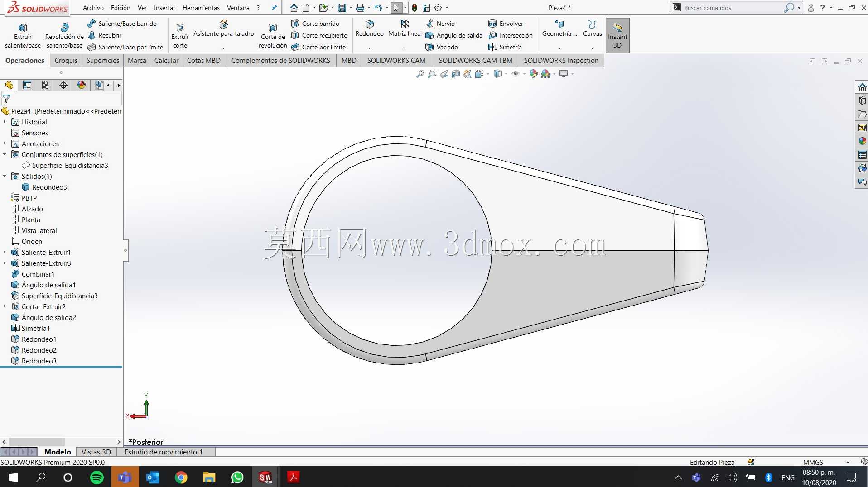The height and width of the screenshot is (487, 868).
Task: Expand the Anotaciones tree node
Action: pos(5,143)
